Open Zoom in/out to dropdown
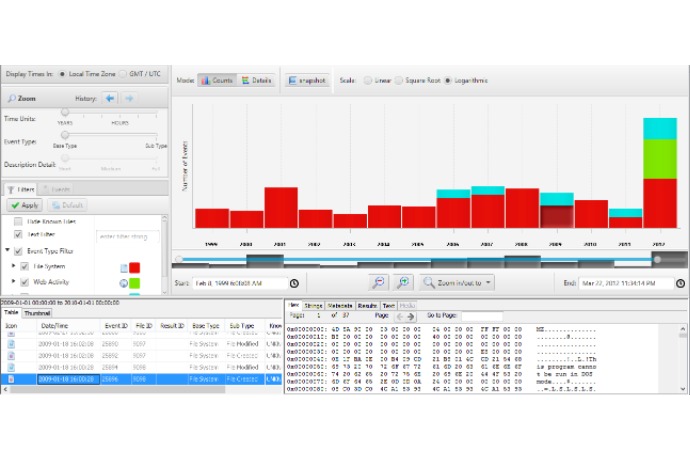Screen dimensions: 690x460 tap(457, 283)
